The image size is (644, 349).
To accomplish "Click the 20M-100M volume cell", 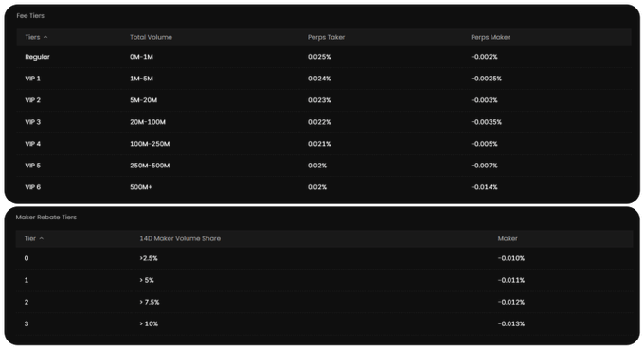I will tap(148, 122).
